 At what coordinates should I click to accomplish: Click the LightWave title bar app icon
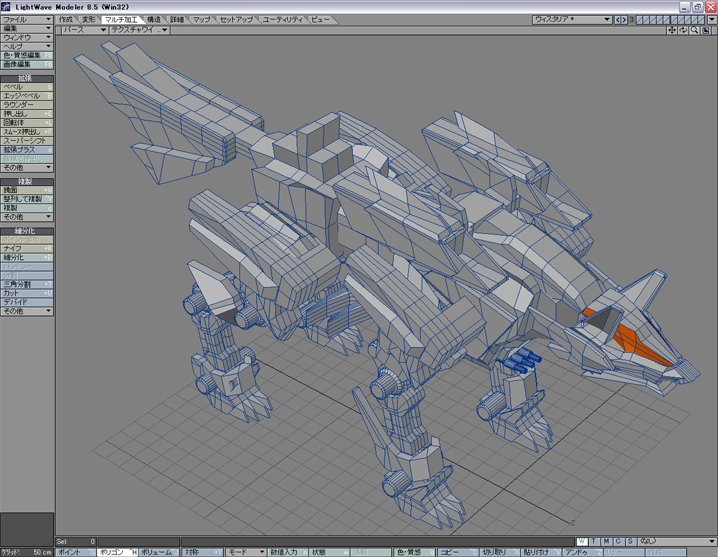coord(5,6)
